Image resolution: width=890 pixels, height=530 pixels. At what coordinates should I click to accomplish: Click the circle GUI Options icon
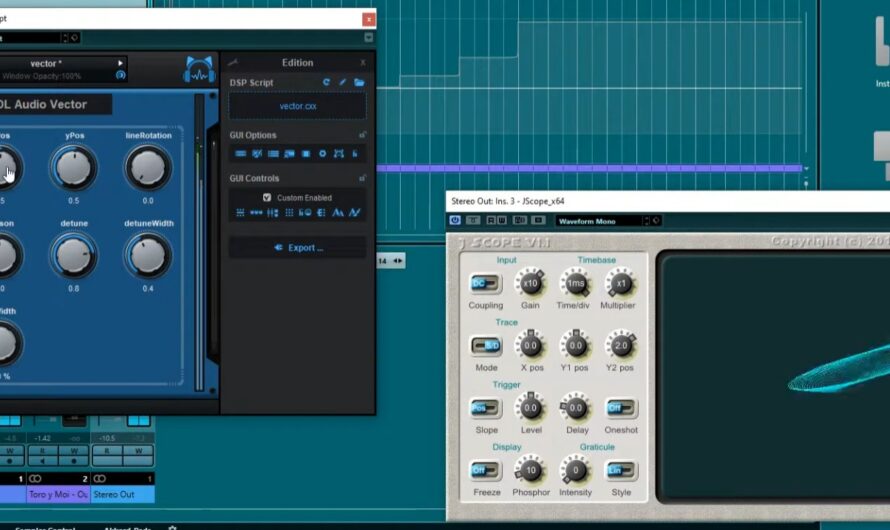(x=322, y=154)
